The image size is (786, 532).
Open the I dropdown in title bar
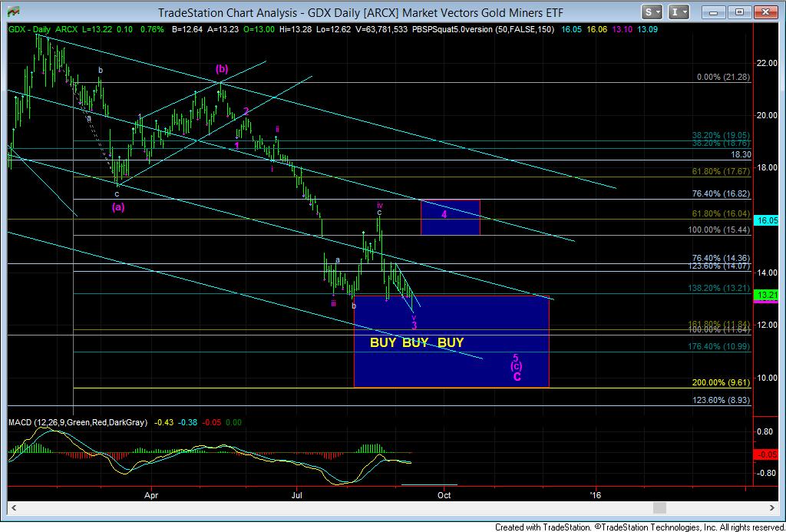coord(679,12)
